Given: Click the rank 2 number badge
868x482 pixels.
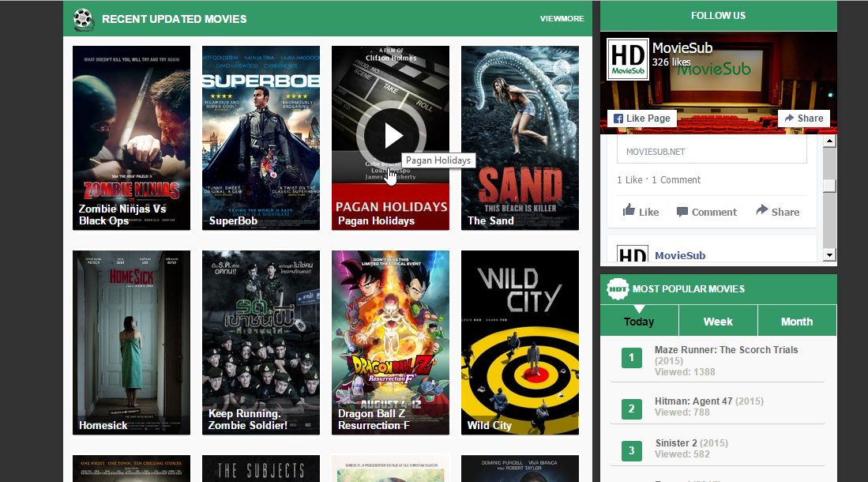Looking at the screenshot, I should (632, 409).
